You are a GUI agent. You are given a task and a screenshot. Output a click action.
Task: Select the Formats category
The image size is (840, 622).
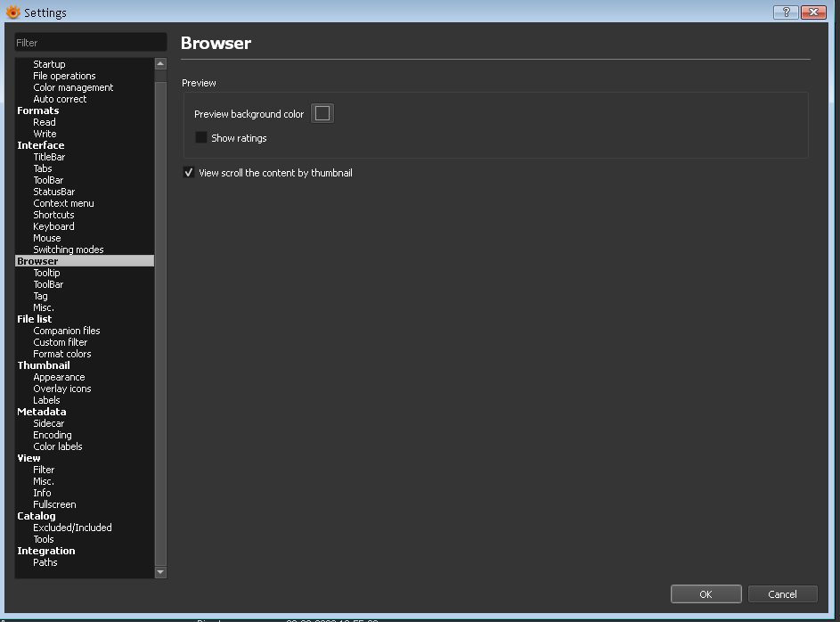point(38,110)
